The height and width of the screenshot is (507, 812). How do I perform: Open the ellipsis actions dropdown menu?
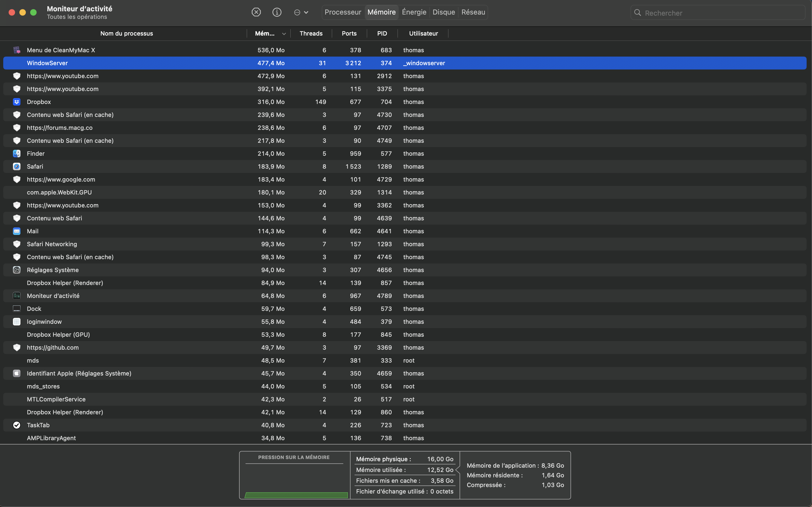[301, 12]
